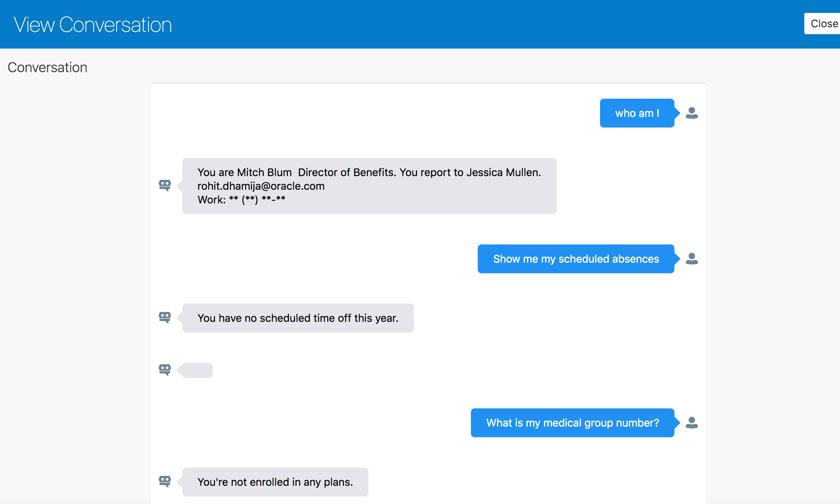Click the View Conversation page title

pos(93,25)
